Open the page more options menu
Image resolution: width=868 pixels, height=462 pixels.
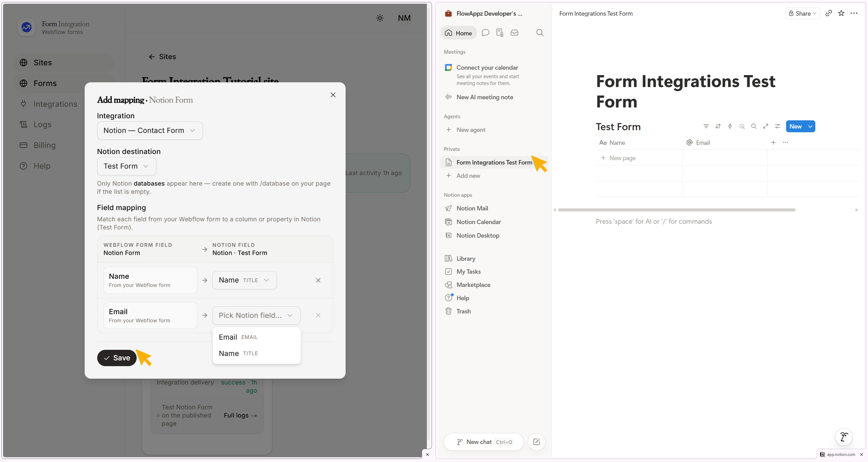854,13
